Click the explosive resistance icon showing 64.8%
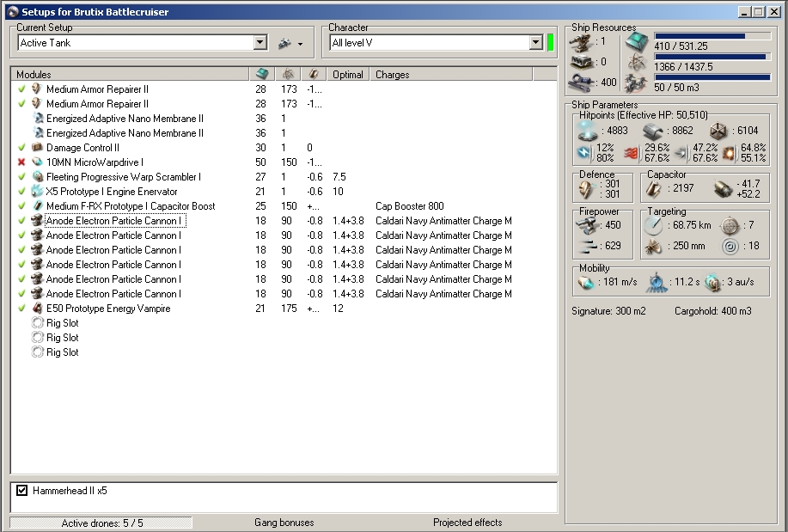The height and width of the screenshot is (532, 788). (x=729, y=152)
